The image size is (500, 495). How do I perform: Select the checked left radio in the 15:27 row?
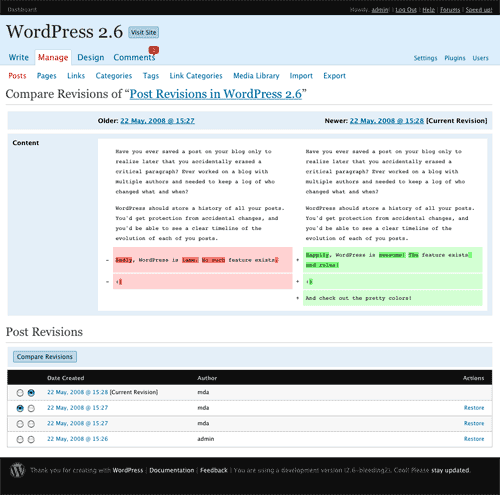(20, 408)
